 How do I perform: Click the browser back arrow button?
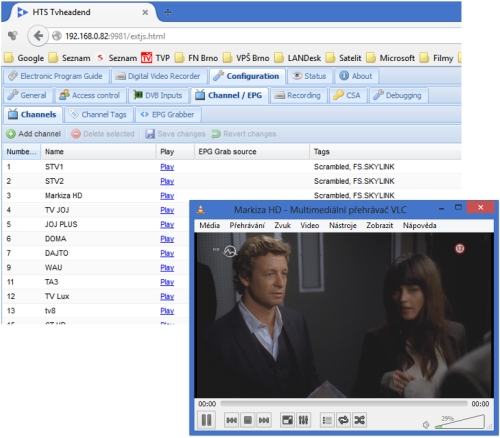tap(38, 36)
